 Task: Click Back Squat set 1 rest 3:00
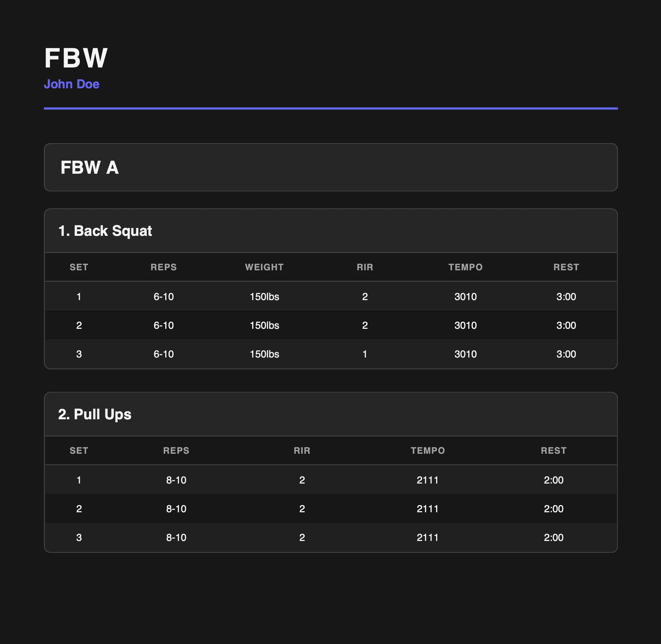click(x=566, y=297)
